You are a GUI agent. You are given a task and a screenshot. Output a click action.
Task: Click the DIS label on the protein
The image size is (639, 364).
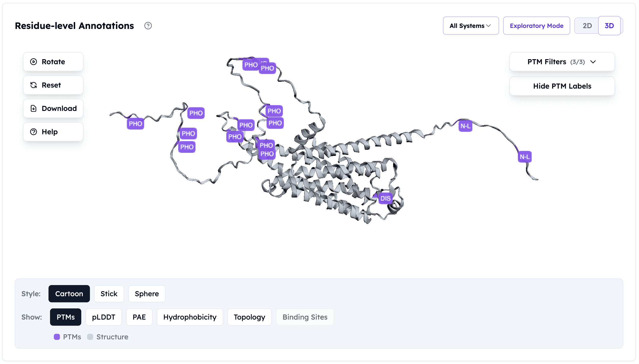pyautogui.click(x=385, y=198)
